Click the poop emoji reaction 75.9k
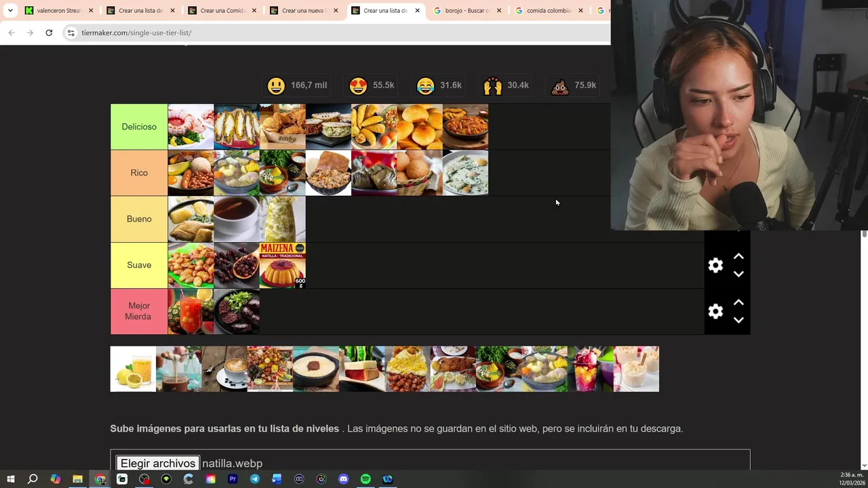Image resolution: width=868 pixels, height=488 pixels. click(x=574, y=85)
